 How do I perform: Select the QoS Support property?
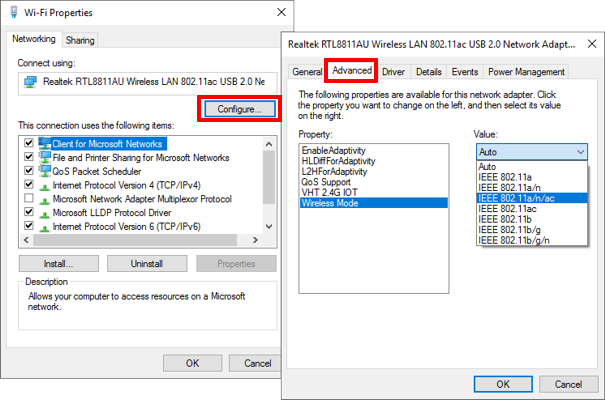pyautogui.click(x=373, y=182)
